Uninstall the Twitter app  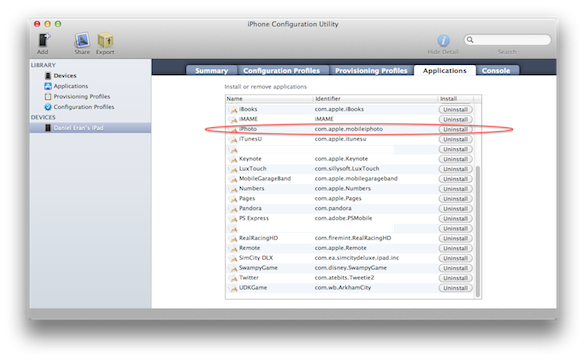pyautogui.click(x=455, y=278)
